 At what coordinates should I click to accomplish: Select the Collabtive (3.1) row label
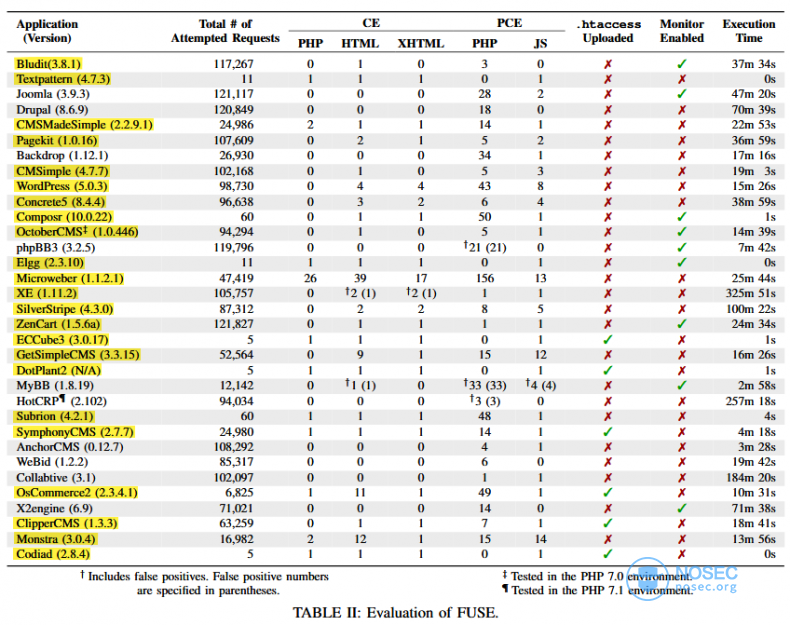tap(56, 478)
